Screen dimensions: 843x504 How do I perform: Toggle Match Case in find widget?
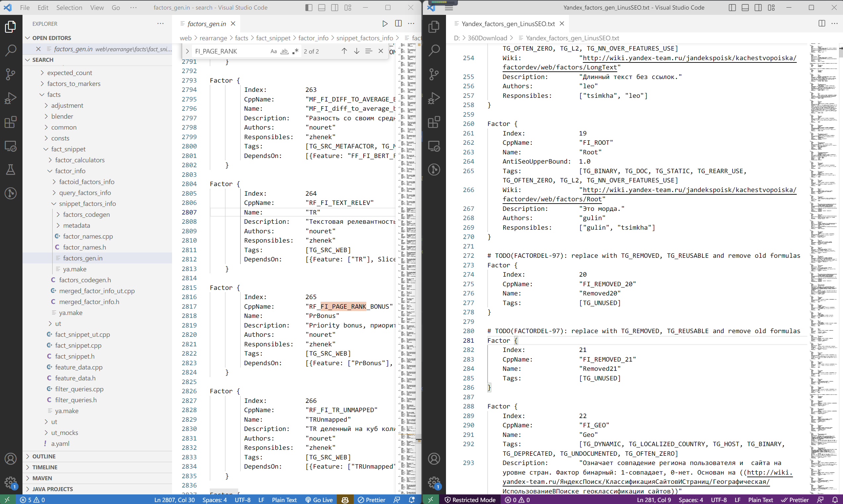point(273,51)
